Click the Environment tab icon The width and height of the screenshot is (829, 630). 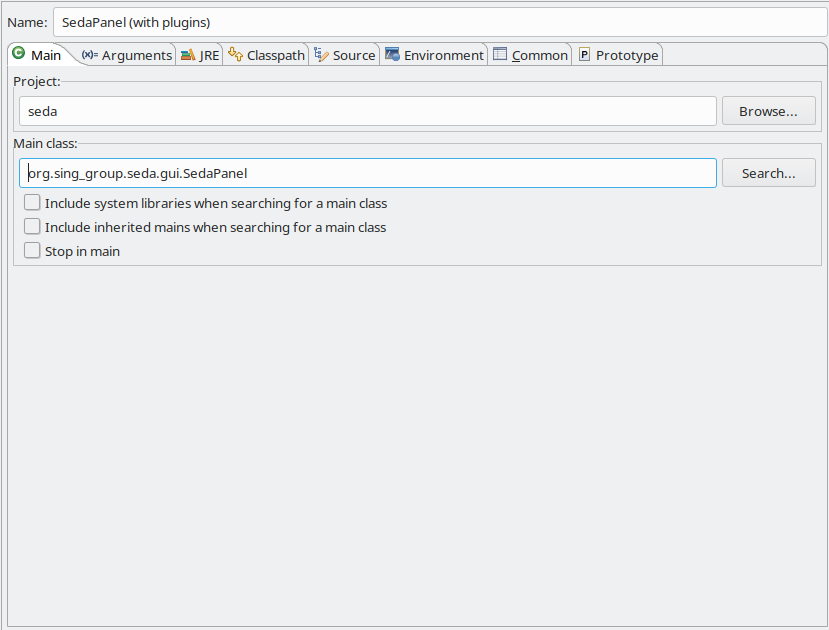click(x=392, y=55)
